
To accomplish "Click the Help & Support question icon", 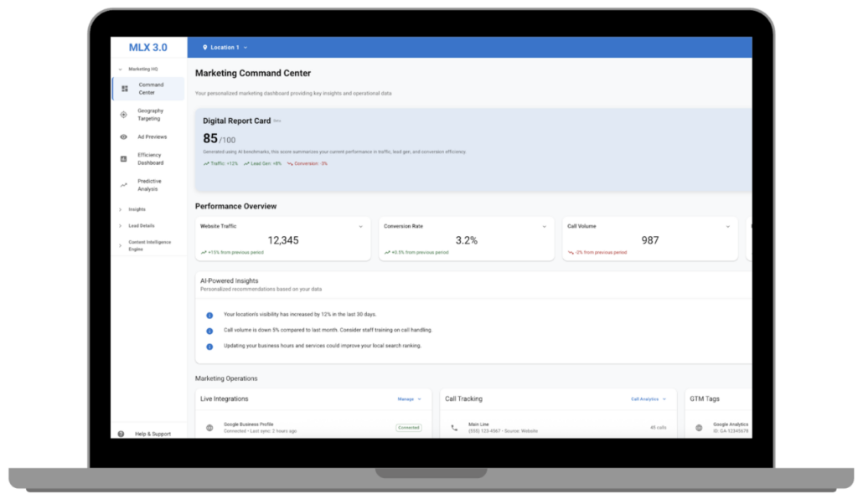I will pos(121,434).
